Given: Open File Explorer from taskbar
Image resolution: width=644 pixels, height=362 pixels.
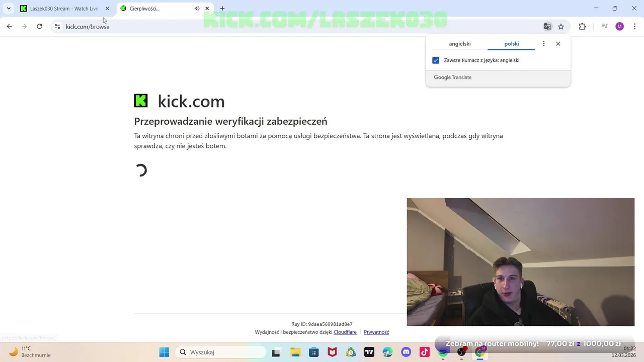Looking at the screenshot, I should pyautogui.click(x=295, y=352).
